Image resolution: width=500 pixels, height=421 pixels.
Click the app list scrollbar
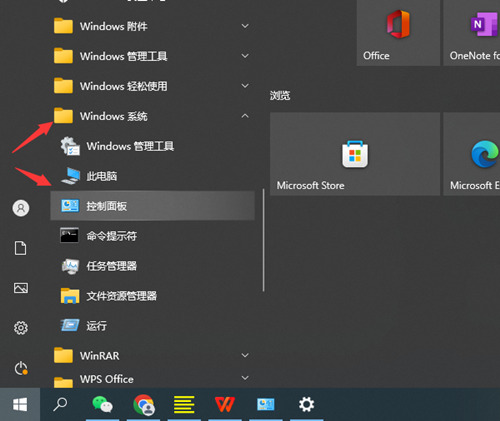(263, 240)
